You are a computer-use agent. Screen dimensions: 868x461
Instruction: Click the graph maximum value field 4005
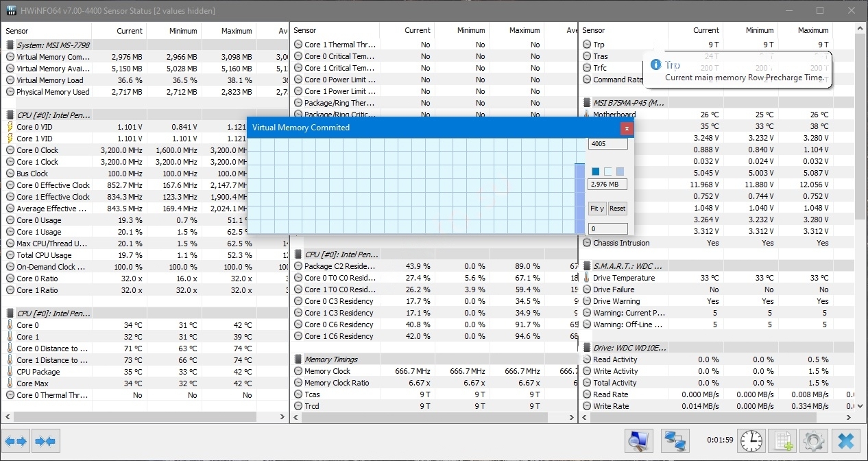pos(607,145)
